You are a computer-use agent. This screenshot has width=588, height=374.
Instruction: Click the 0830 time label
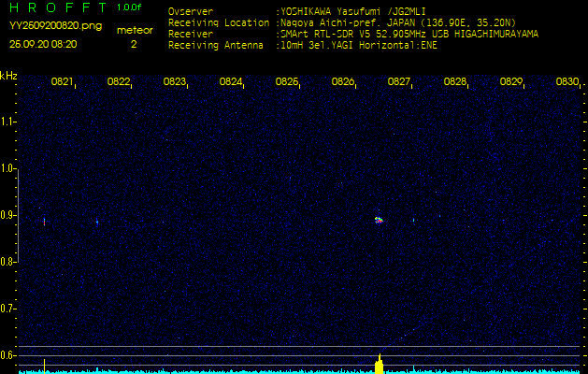566,82
